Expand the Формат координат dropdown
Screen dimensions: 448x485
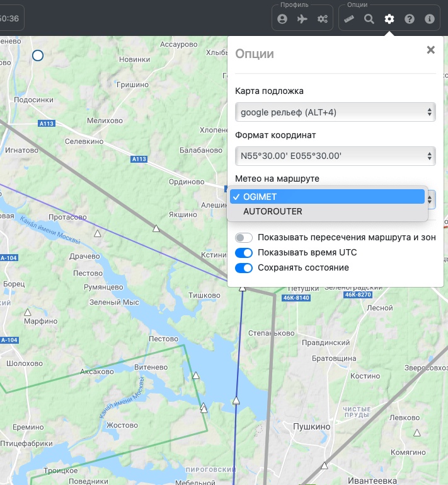click(x=335, y=156)
